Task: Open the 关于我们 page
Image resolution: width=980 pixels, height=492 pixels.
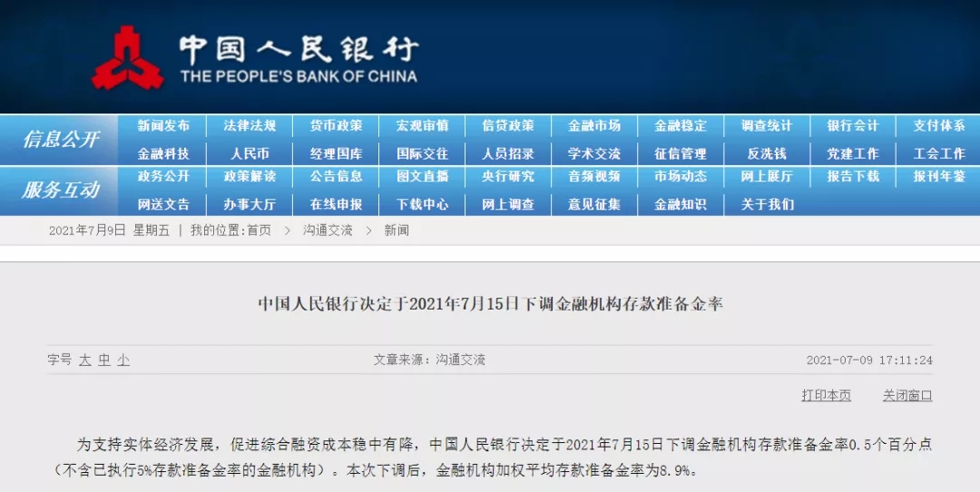Action: [766, 204]
